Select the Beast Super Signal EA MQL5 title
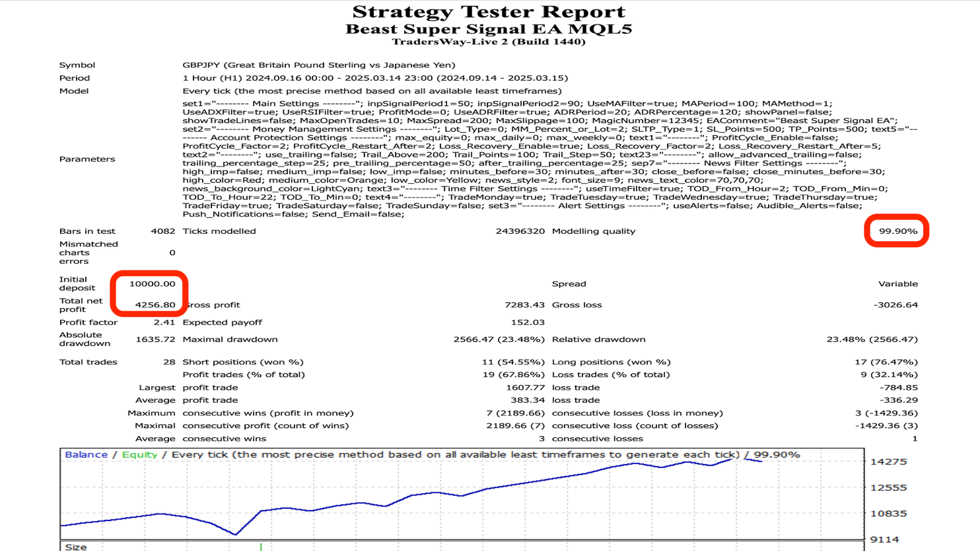This screenshot has width=980, height=551. 489,29
